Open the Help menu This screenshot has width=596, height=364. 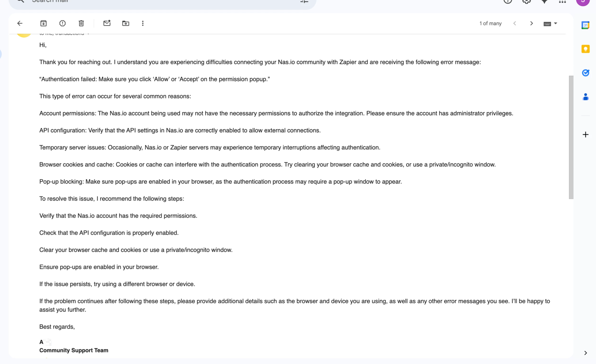point(508,1)
